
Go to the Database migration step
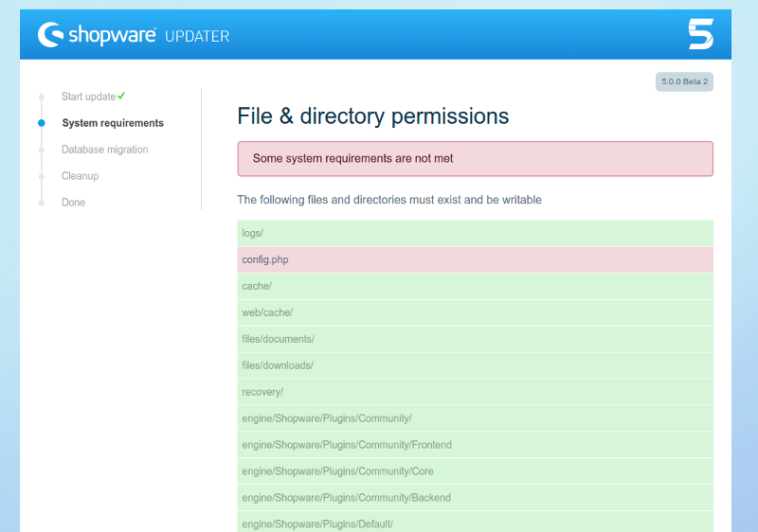(x=104, y=150)
